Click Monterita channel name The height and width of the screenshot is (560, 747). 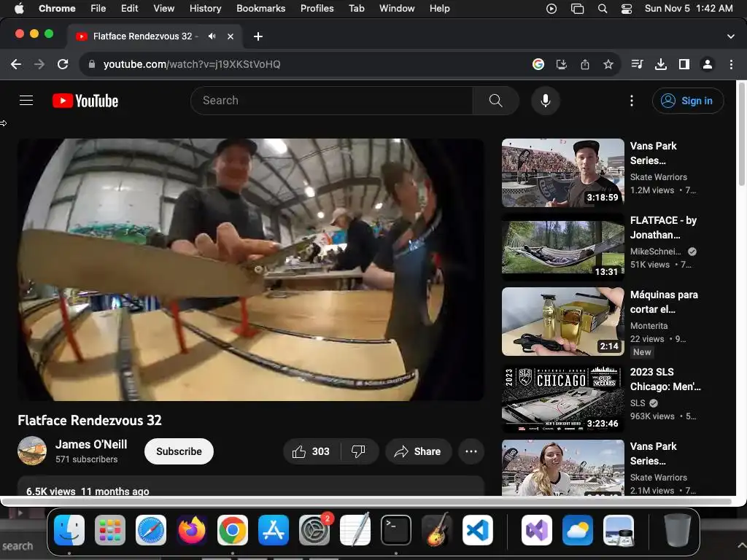tap(649, 326)
